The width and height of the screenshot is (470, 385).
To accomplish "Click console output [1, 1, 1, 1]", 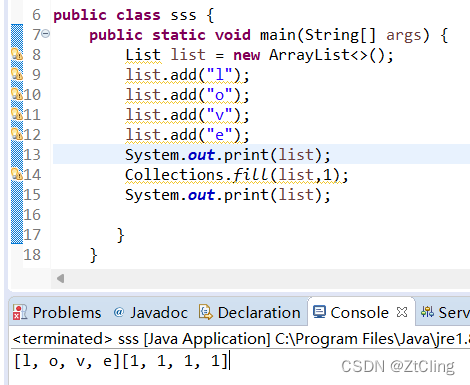I will pos(175,361).
